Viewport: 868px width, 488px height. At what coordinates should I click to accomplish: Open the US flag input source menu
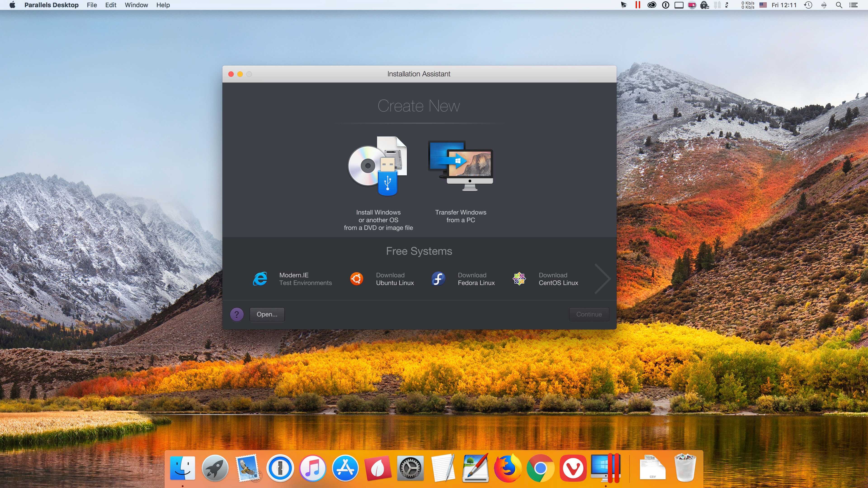pyautogui.click(x=763, y=5)
